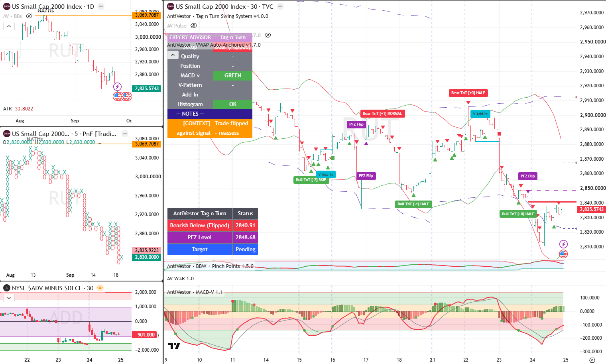606x364 pixels.
Task: Click the PFZ Level 2848.68 value
Action: 245,237
